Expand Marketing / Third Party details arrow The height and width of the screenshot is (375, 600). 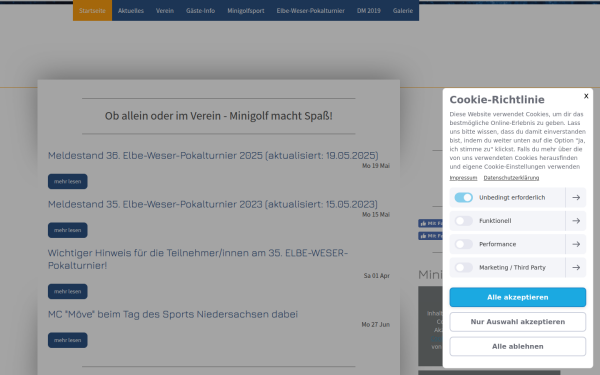point(576,267)
